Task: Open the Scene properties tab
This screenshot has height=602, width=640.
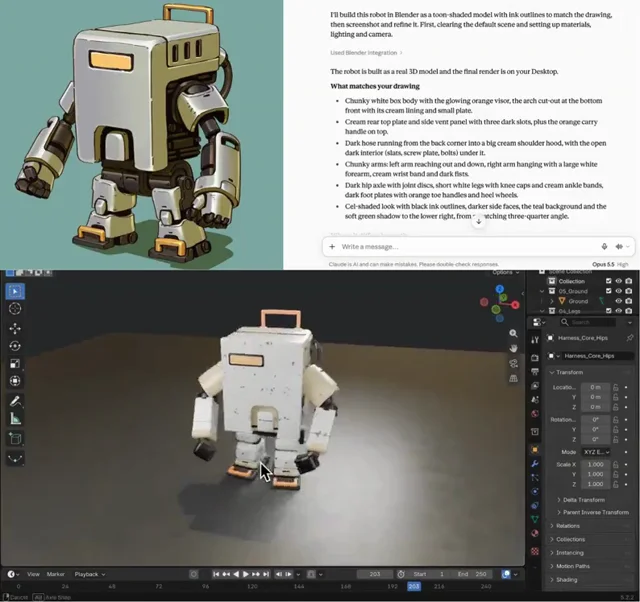Action: point(535,400)
